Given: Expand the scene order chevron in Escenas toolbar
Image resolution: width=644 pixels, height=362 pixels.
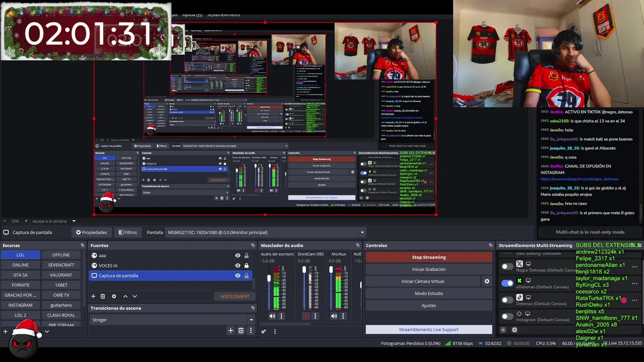Looking at the screenshot, I should [47, 331].
